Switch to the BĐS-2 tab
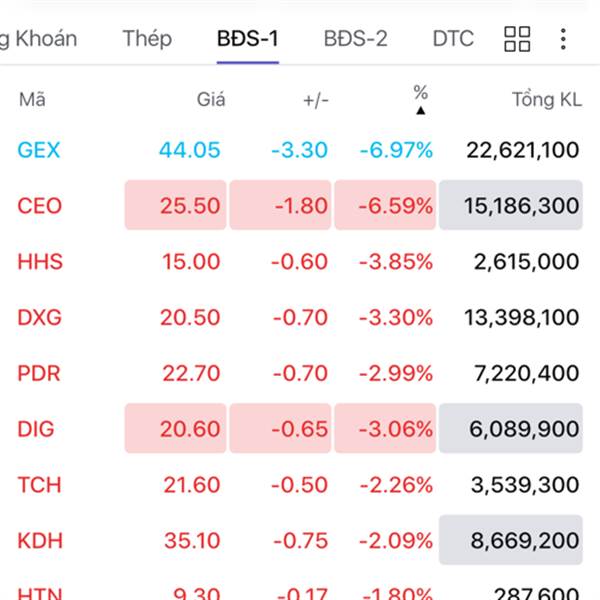This screenshot has height=600, width=600. pos(355,39)
